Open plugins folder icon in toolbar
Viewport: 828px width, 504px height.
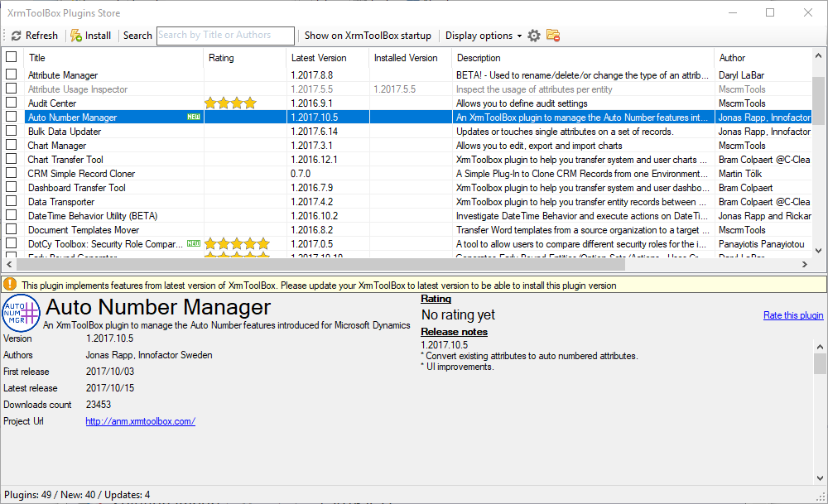click(x=553, y=36)
